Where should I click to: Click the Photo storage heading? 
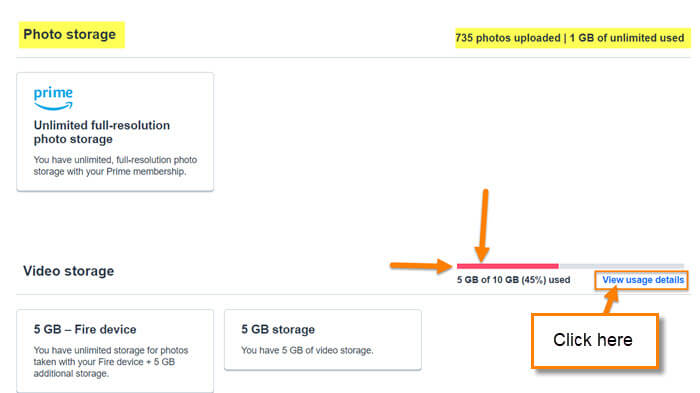(x=70, y=34)
